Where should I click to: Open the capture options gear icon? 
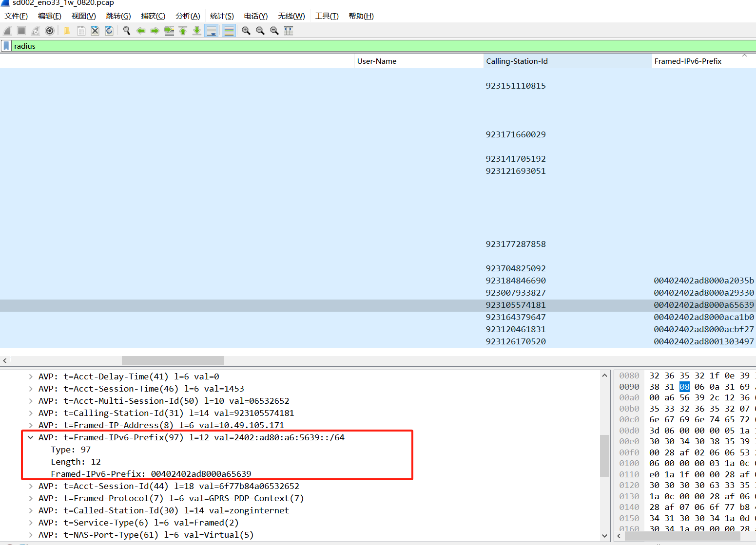coord(50,31)
